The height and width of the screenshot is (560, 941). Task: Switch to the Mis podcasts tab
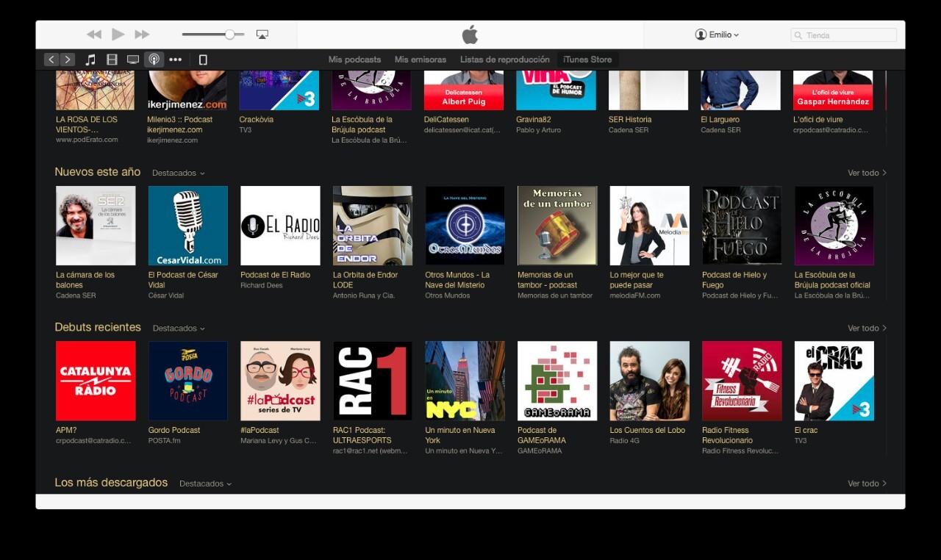(x=354, y=60)
